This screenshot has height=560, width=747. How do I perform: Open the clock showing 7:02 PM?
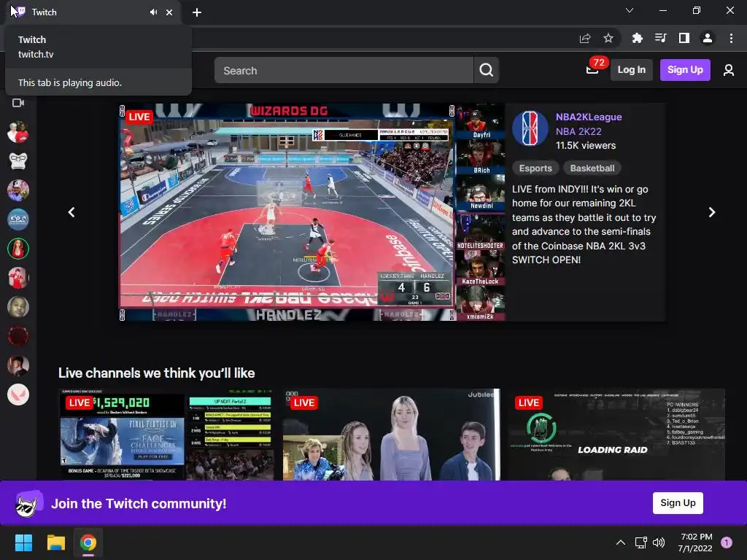pos(695,542)
